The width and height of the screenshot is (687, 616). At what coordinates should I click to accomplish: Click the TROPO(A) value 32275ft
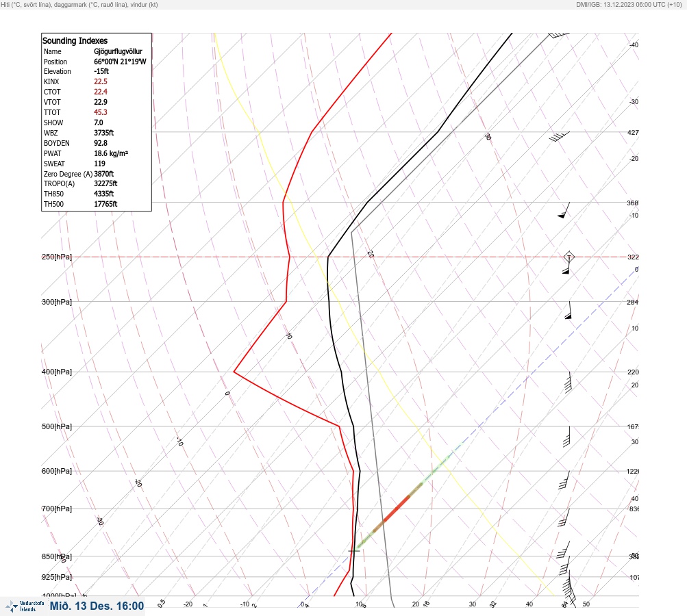click(105, 183)
